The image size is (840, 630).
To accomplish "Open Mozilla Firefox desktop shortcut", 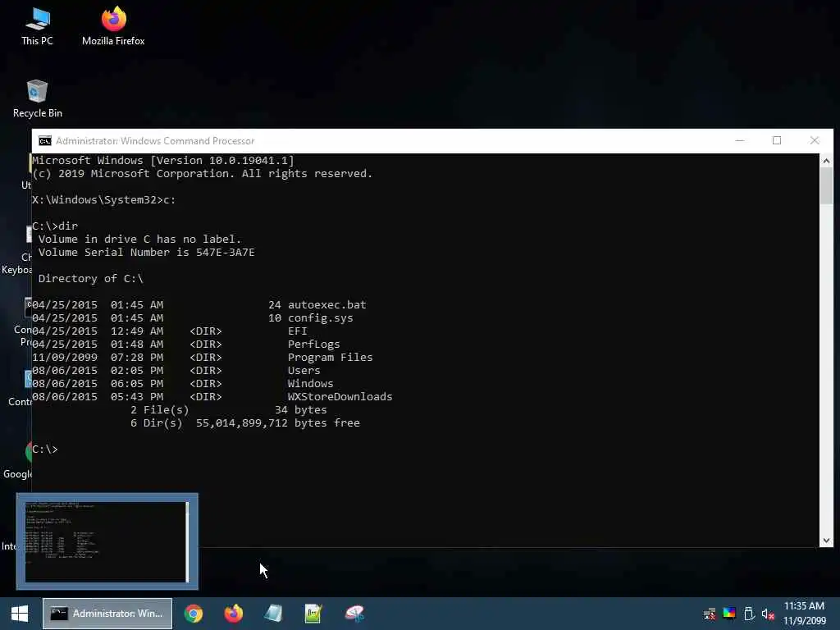I will tap(113, 26).
